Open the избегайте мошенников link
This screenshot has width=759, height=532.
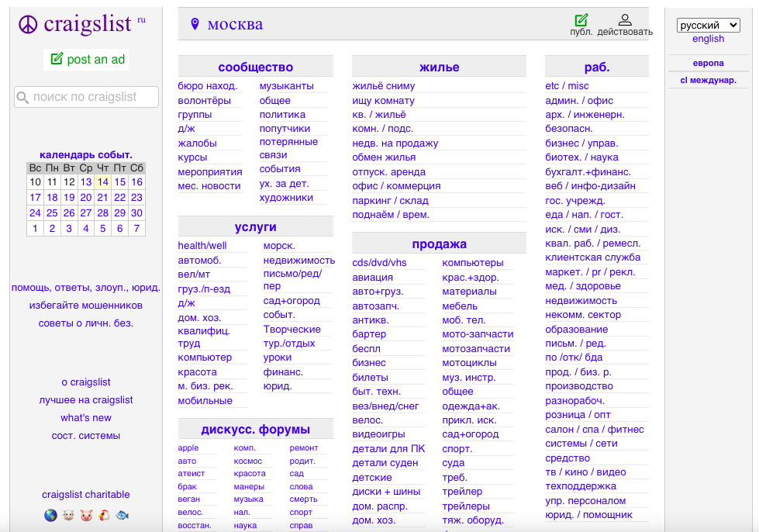tap(86, 306)
